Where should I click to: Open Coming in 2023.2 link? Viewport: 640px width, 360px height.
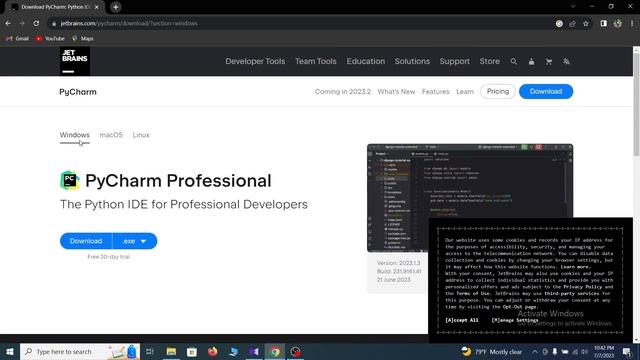click(x=342, y=91)
